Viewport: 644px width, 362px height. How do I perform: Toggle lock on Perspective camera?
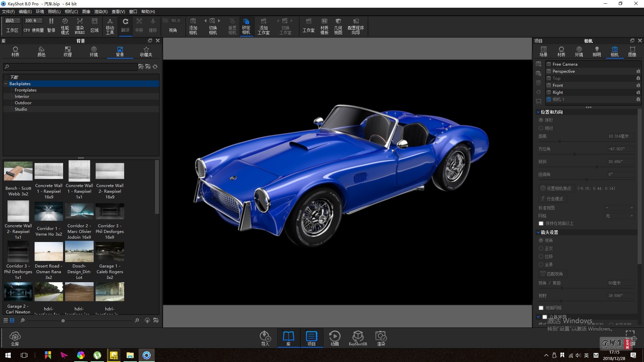coord(638,71)
